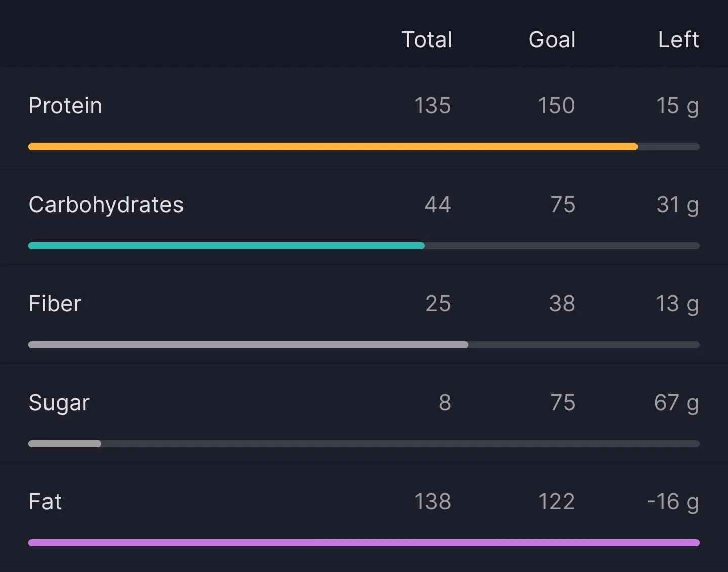Select the Sugar remaining 67 g value
This screenshot has height=572, width=728.
[x=676, y=404]
